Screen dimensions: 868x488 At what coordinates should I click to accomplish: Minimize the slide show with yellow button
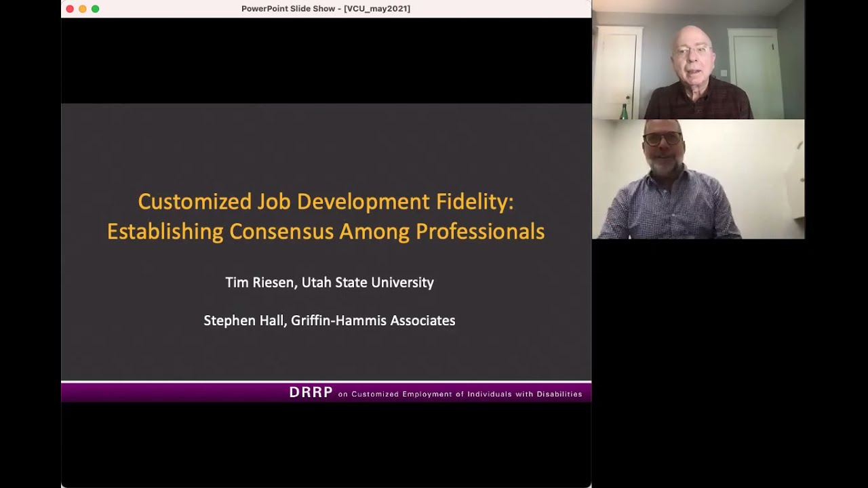[83, 9]
